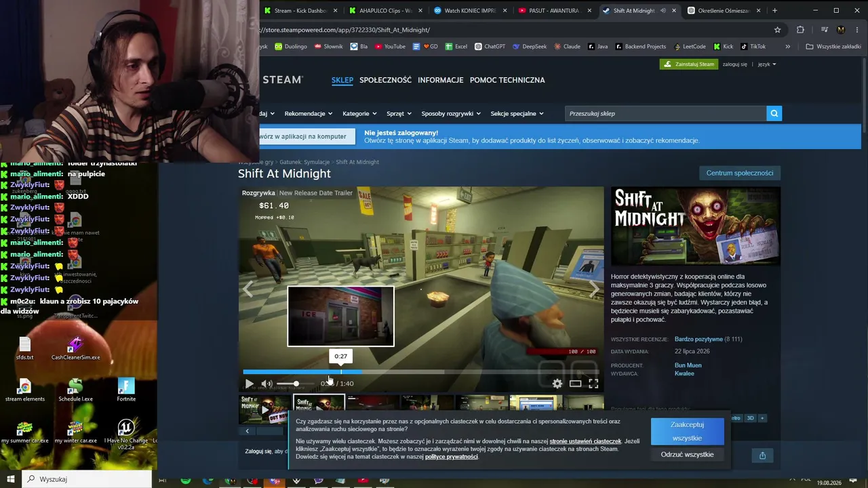868x488 pixels.
Task: Open developer Bun Muen link
Action: (688, 365)
